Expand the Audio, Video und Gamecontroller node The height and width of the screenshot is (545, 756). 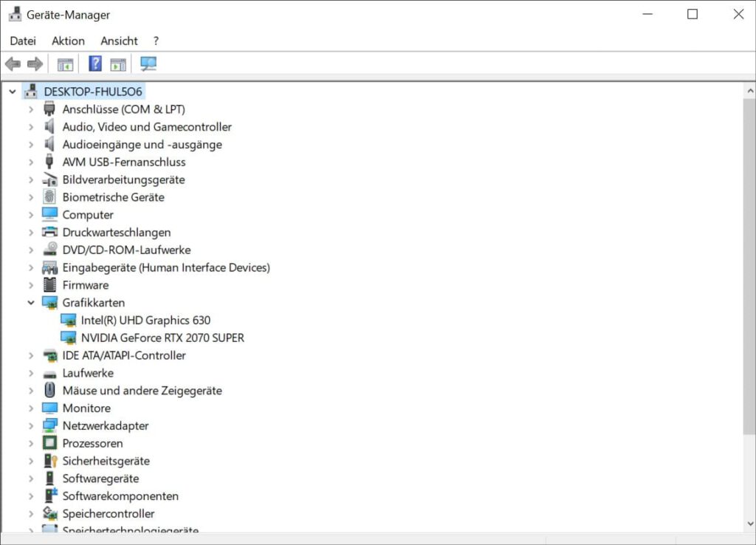pyautogui.click(x=31, y=127)
